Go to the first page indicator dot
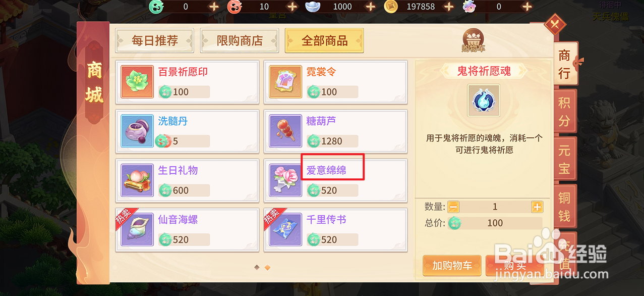644x296 pixels. 257,267
